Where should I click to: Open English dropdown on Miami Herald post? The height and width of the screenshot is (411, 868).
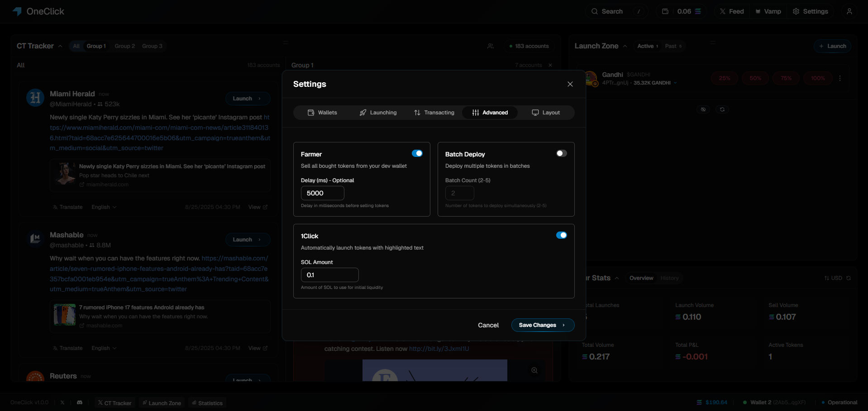click(104, 207)
